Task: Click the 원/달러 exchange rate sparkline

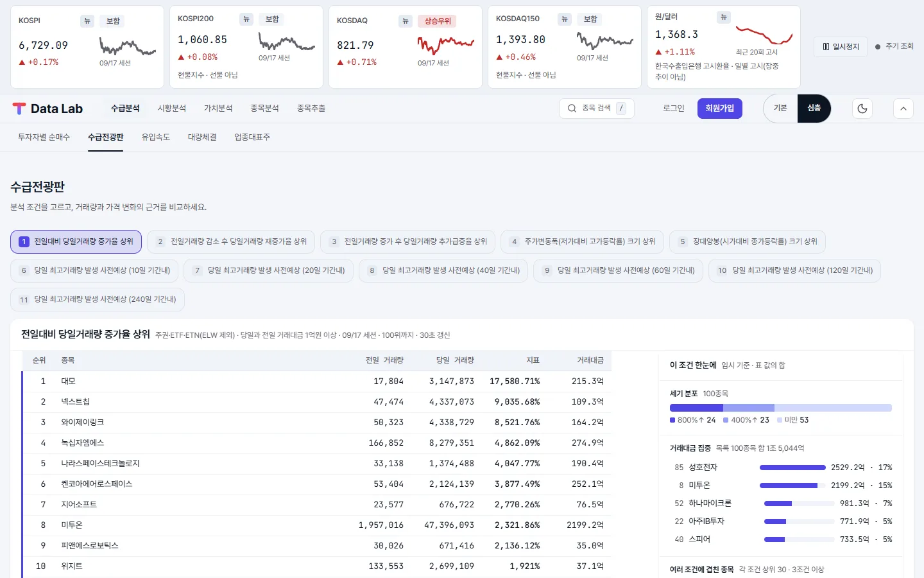Action: (x=764, y=35)
